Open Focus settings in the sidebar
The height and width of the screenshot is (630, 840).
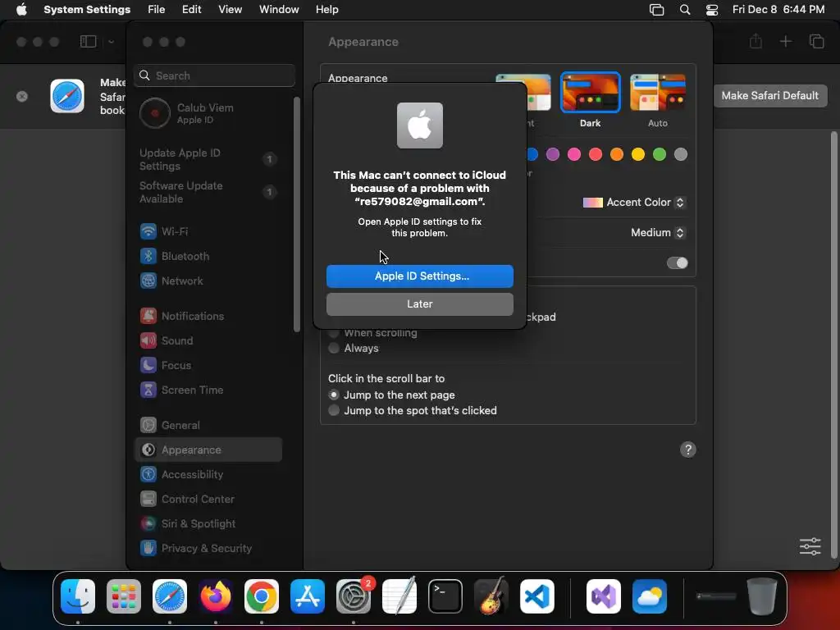coord(208,365)
